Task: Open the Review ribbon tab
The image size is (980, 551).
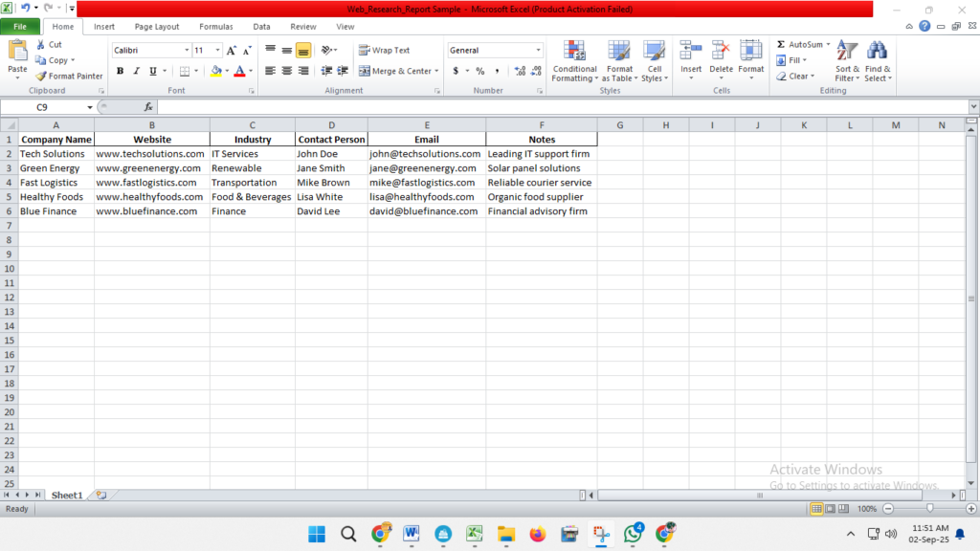Action: click(x=303, y=27)
